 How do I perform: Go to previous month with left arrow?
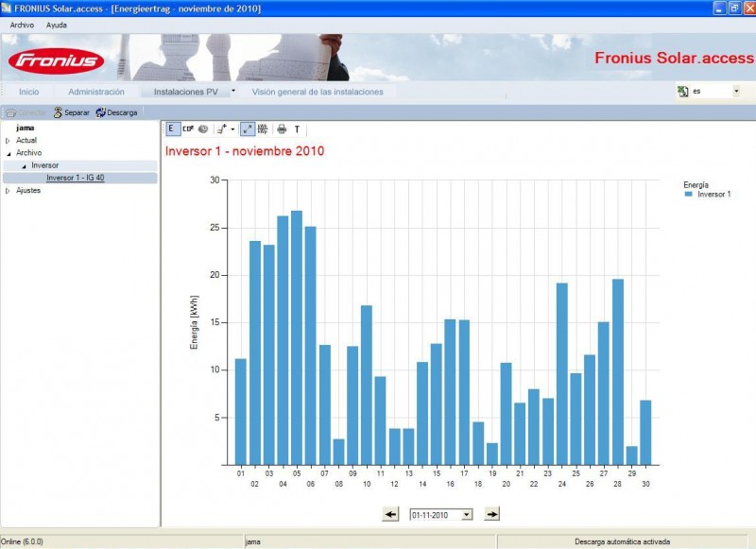point(390,514)
